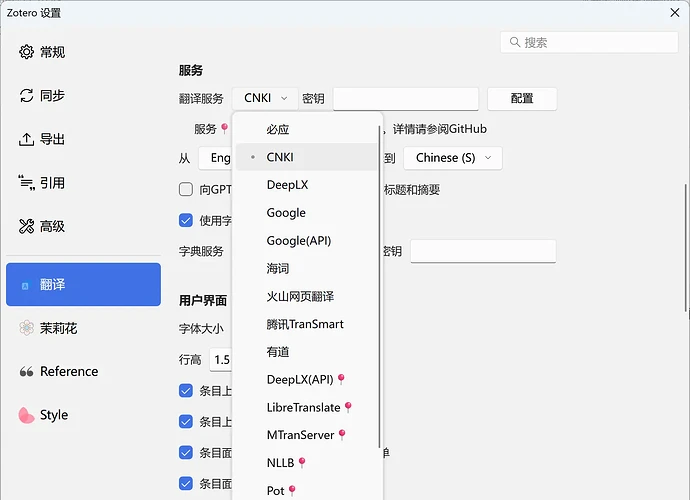Open the source language Eng dropdown
The height and width of the screenshot is (500, 690).
pyautogui.click(x=216, y=158)
